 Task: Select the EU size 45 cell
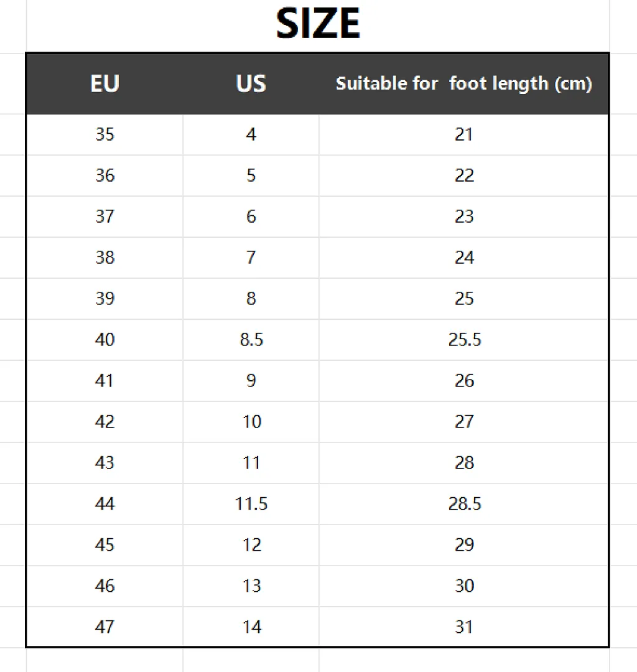[105, 544]
